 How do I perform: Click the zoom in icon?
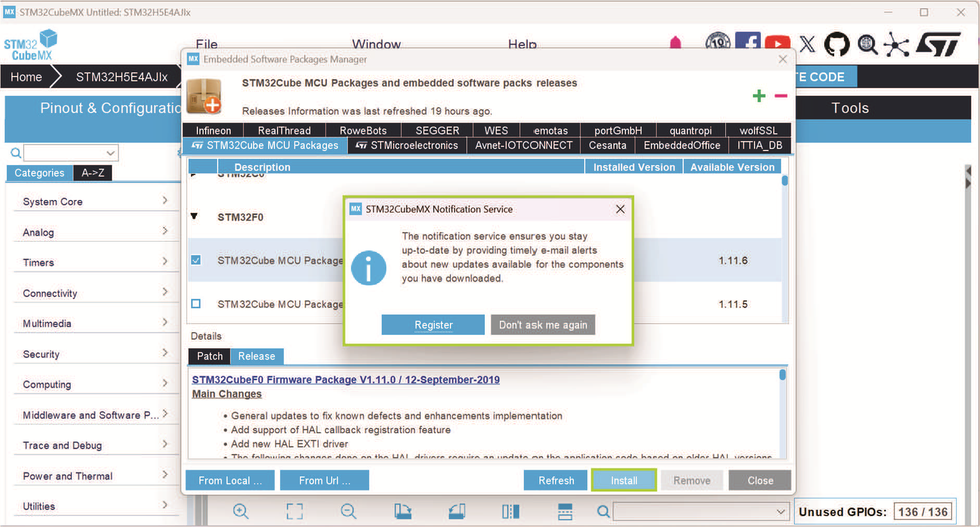[241, 511]
